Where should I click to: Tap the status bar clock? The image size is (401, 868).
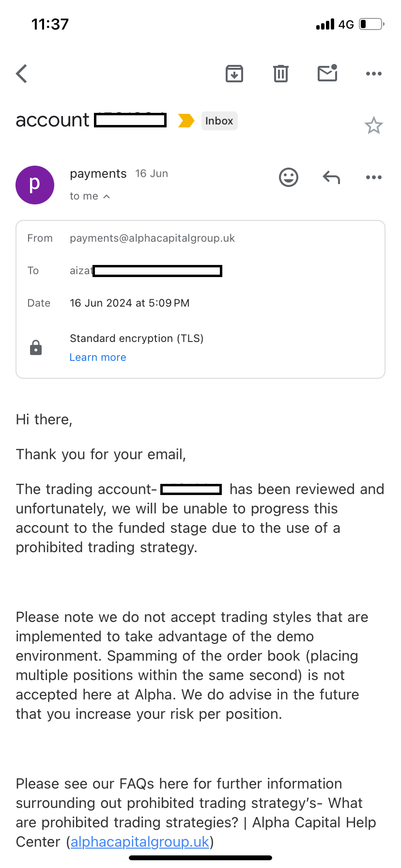(x=50, y=24)
